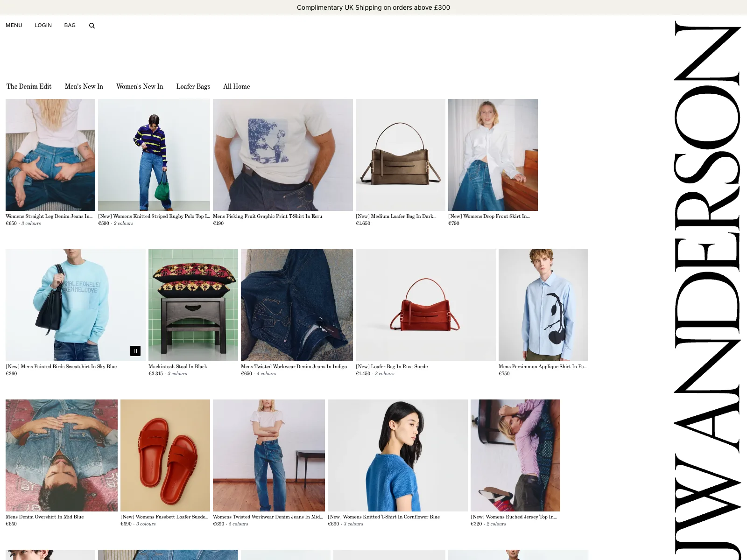Click '[New] Womens Fussbett Loafer Suede' title
Image resolution: width=747 pixels, height=560 pixels.
(x=164, y=517)
